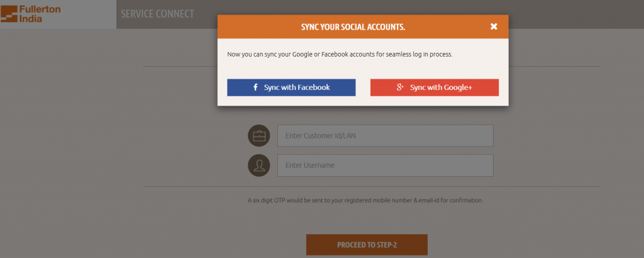Click the Google+ 'g+' logo icon
Viewport: 644px width, 258px height.
coord(401,87)
